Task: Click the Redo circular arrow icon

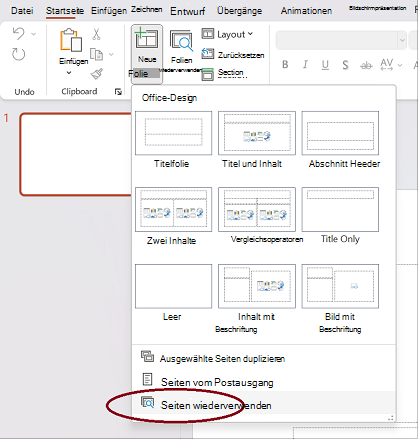Action: [18, 54]
